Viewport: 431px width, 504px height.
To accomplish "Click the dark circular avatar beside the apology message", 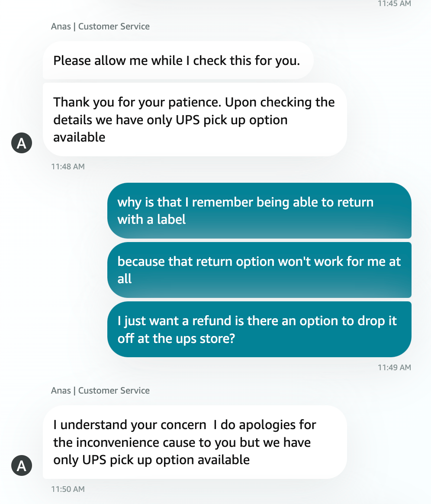I will pyautogui.click(x=21, y=465).
